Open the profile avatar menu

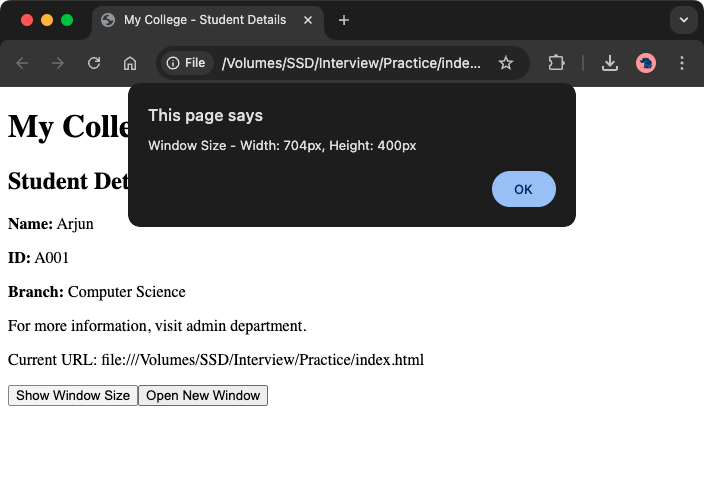pos(646,63)
